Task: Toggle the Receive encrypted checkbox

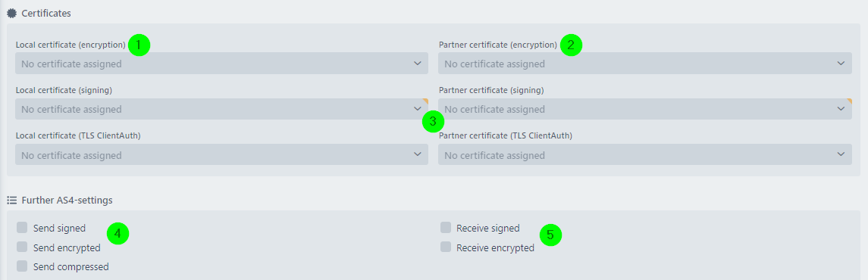Action: 446,247
